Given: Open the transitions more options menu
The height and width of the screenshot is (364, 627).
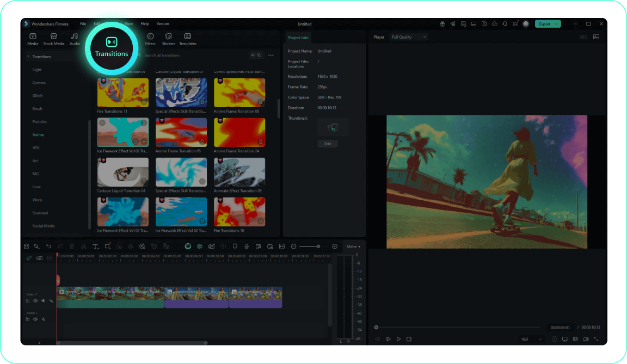Looking at the screenshot, I should (271, 55).
